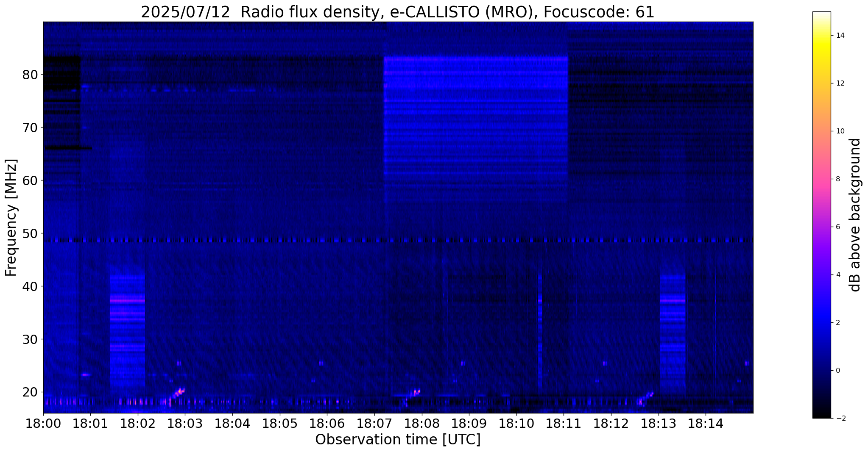Click the 18:05 time tick label

click(x=279, y=424)
